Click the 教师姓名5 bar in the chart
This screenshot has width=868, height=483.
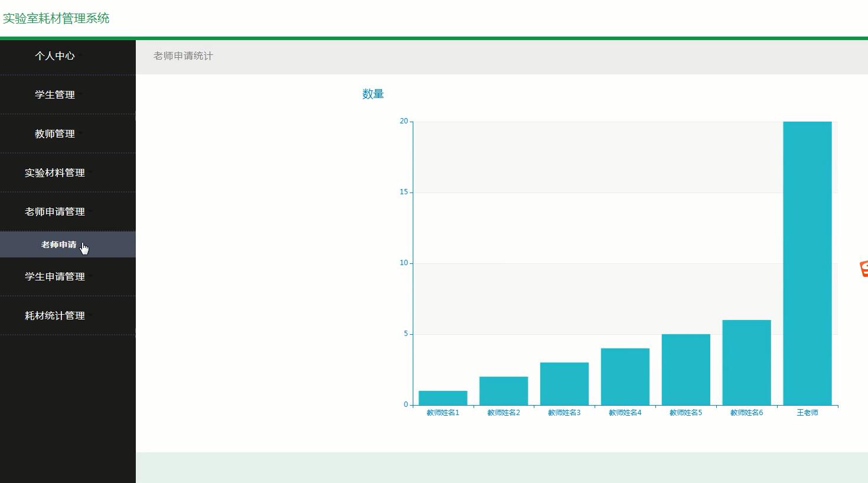tap(686, 370)
